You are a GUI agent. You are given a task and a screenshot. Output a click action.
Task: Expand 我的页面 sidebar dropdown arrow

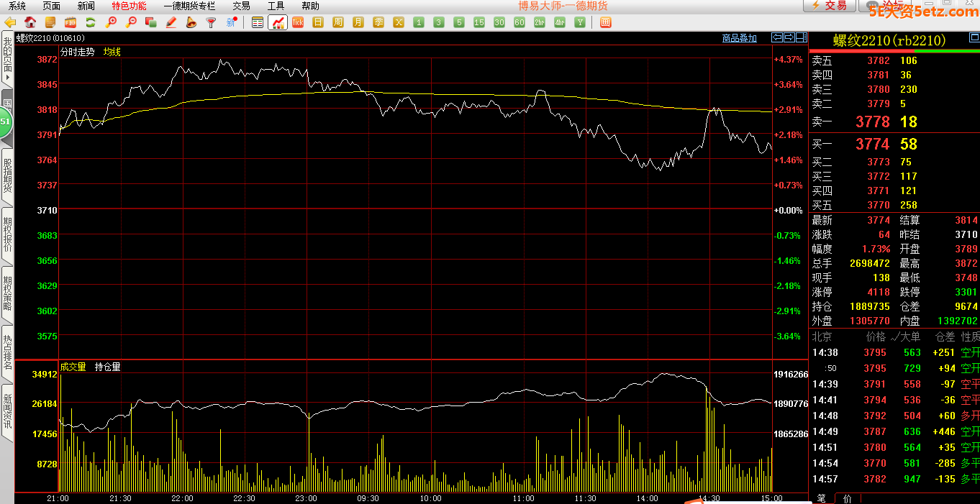coord(7,77)
